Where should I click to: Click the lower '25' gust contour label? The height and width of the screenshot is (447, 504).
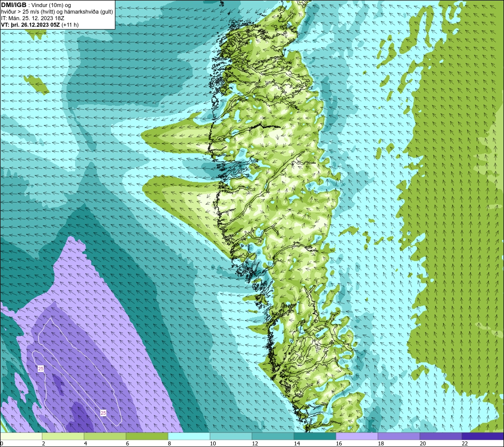(103, 413)
